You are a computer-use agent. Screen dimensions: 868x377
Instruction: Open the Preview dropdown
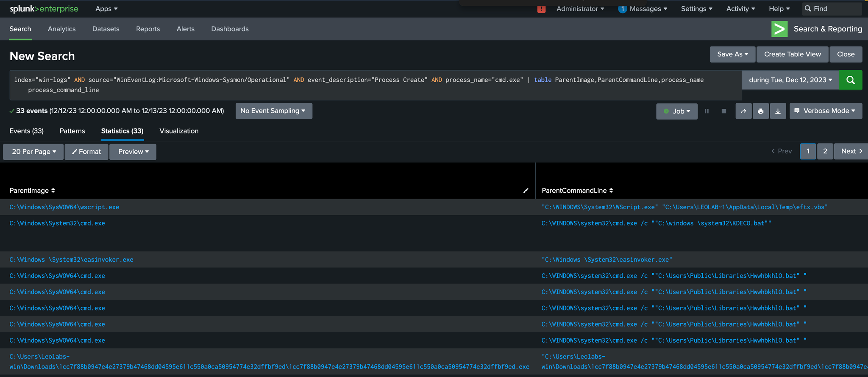tap(133, 152)
